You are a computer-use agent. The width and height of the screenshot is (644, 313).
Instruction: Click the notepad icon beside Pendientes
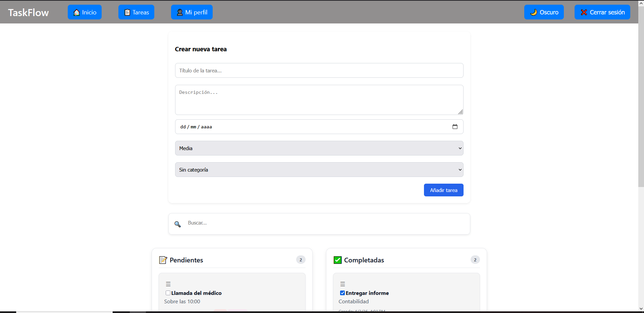click(x=163, y=260)
